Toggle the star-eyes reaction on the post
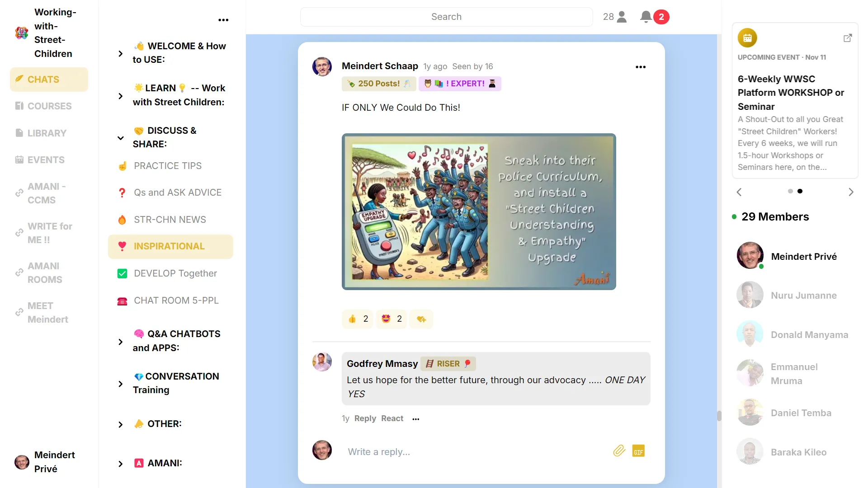The height and width of the screenshot is (488, 868). click(x=392, y=319)
